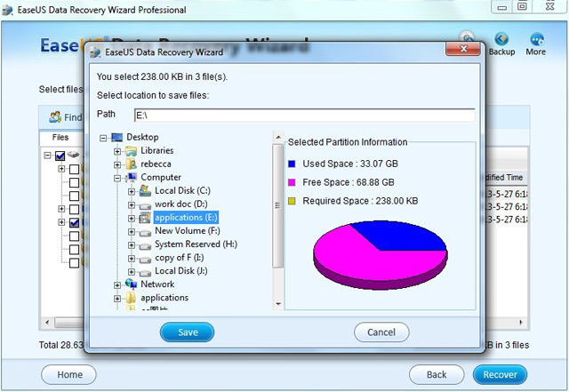This screenshot has width=569, height=392.
Task: Click the Recover button
Action: click(x=500, y=374)
